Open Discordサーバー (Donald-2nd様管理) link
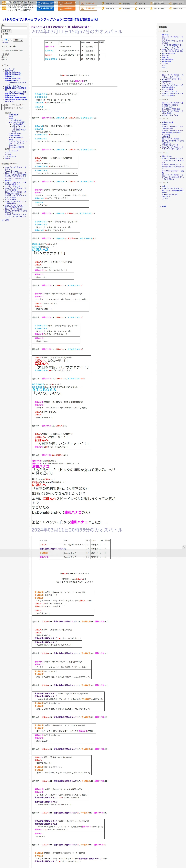 [16, 146]
